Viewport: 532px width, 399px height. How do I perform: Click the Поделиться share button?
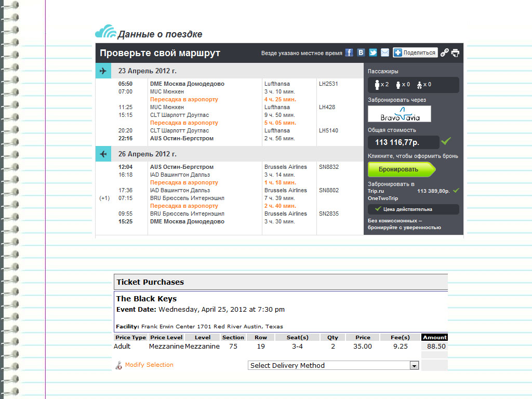(x=415, y=52)
